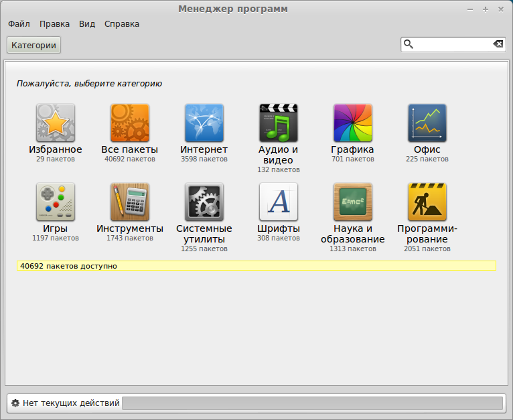513x420 pixels.
Task: Open the Справка menu
Action: pyautogui.click(x=122, y=24)
